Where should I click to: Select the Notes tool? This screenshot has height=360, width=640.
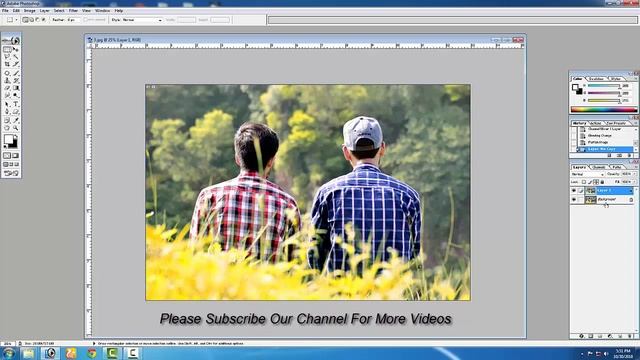click(7, 120)
